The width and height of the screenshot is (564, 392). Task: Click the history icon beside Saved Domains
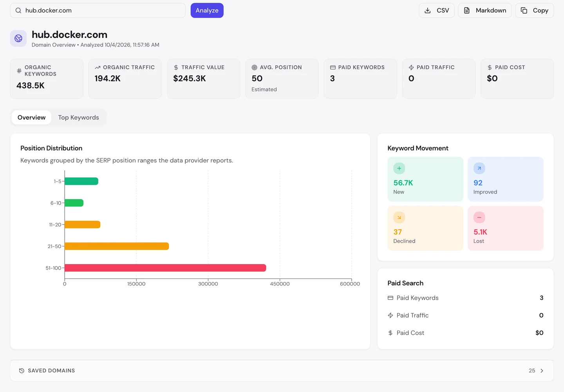tap(22, 370)
